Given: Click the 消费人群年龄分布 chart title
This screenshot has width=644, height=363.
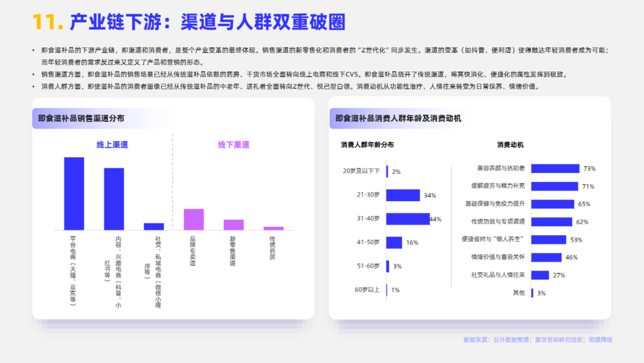Looking at the screenshot, I should pyautogui.click(x=367, y=144).
